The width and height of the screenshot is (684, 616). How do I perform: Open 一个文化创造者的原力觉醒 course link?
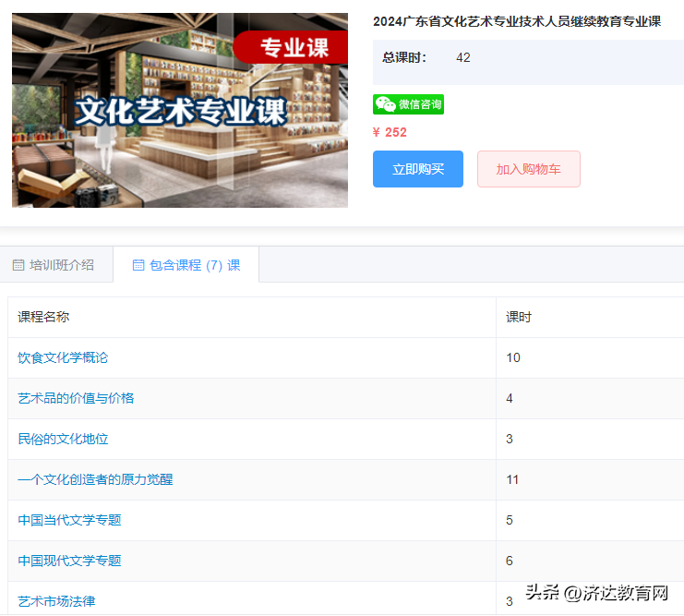95,479
